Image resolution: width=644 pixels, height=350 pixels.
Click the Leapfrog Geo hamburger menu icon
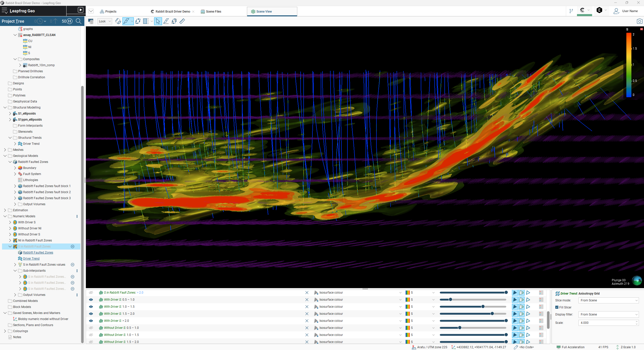click(x=5, y=11)
